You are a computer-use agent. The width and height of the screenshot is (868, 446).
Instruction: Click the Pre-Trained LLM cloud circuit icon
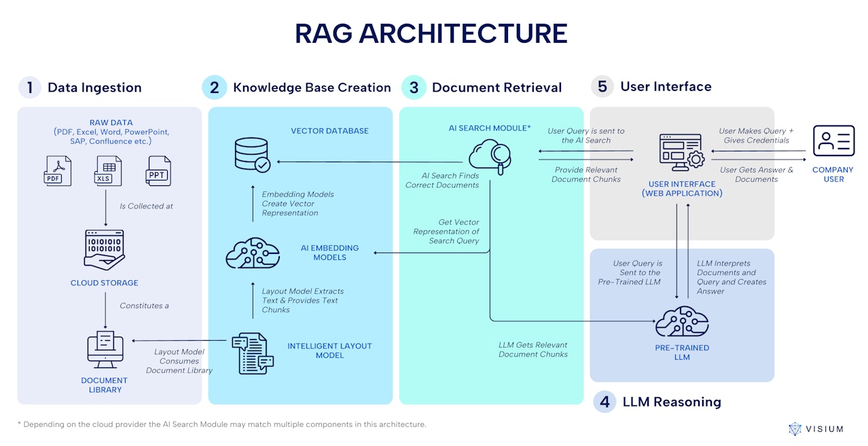tap(682, 321)
